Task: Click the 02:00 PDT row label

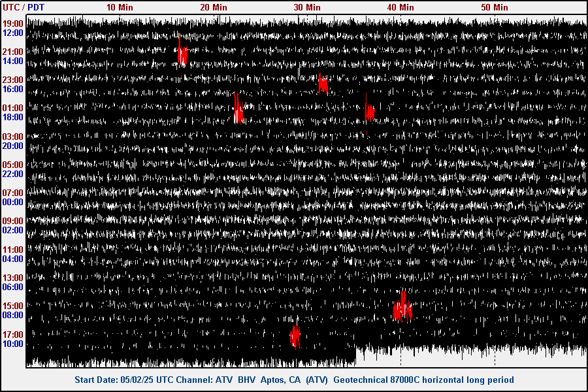Action: pyautogui.click(x=13, y=231)
